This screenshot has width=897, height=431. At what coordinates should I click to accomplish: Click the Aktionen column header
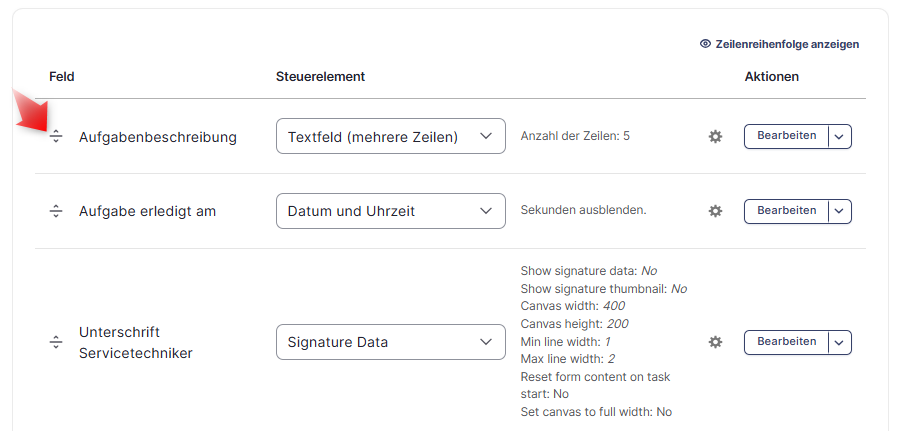pos(772,76)
